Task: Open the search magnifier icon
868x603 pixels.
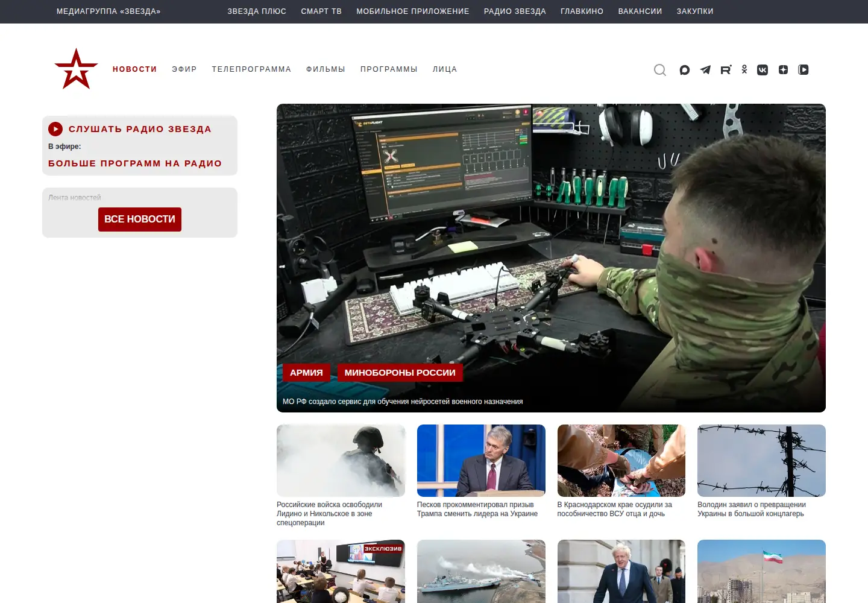Action: pyautogui.click(x=660, y=70)
